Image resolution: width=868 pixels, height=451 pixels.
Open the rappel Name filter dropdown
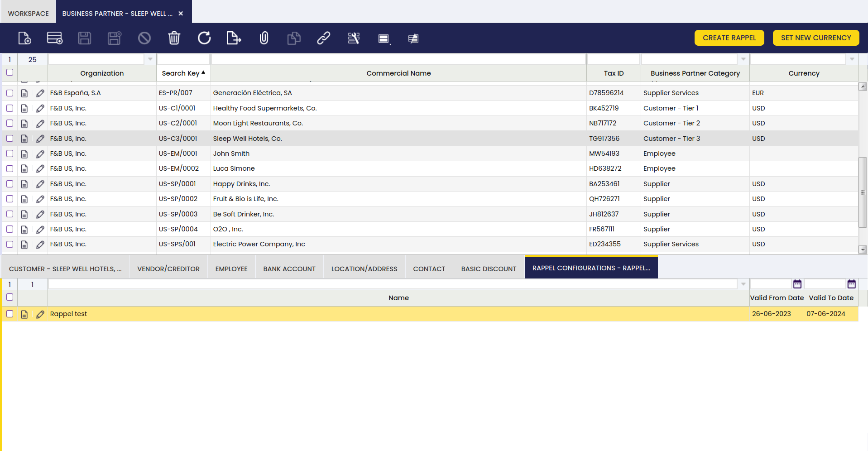(743, 284)
